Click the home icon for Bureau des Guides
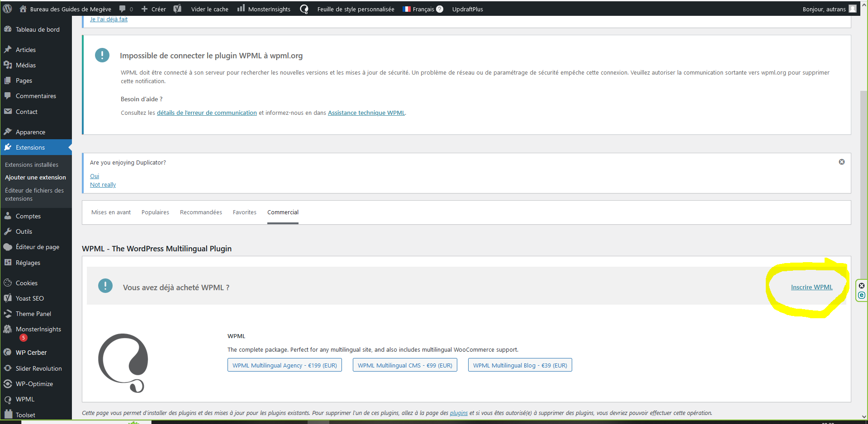Viewport: 868px width, 424px height. tap(23, 9)
